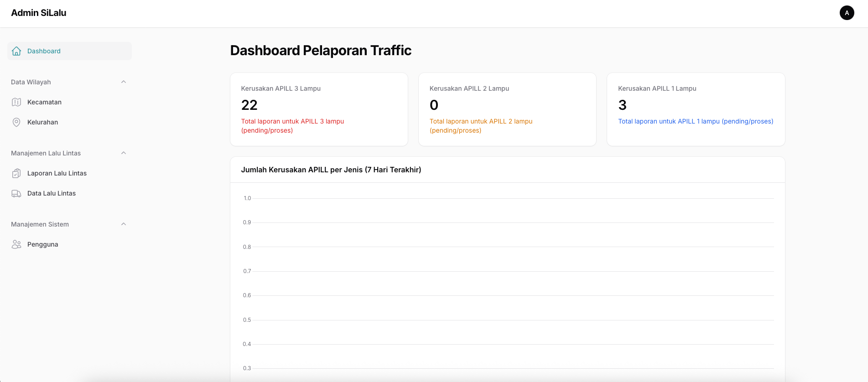The image size is (868, 382).
Task: Click the Laporan Lalu Lintas clipboard icon
Action: click(x=16, y=173)
